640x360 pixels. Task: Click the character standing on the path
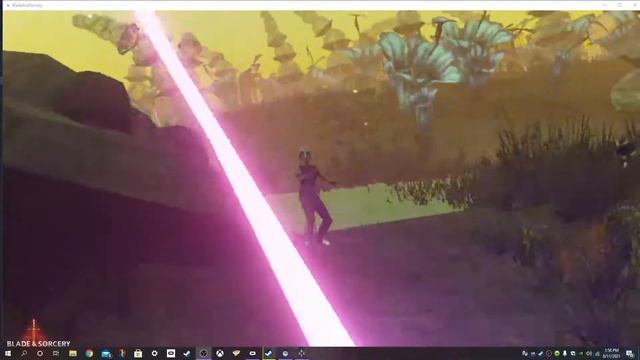(x=315, y=197)
